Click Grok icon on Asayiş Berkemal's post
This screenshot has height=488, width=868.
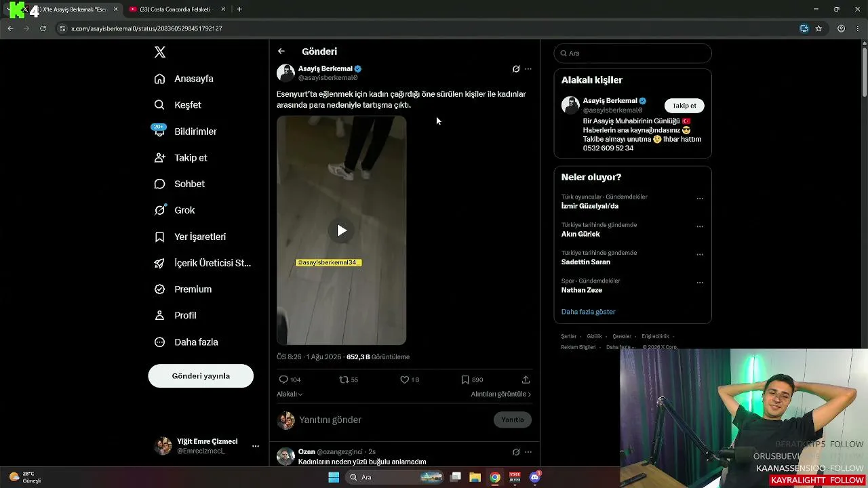(x=516, y=69)
